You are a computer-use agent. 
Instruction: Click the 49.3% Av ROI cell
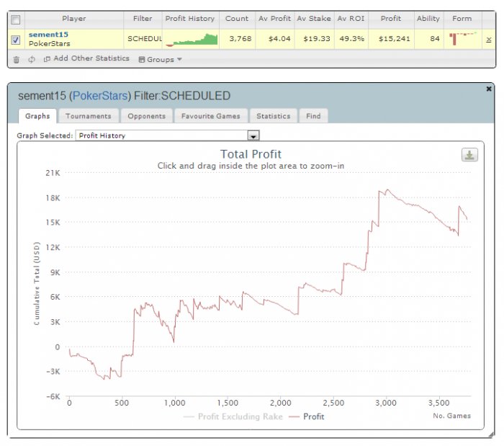351,39
